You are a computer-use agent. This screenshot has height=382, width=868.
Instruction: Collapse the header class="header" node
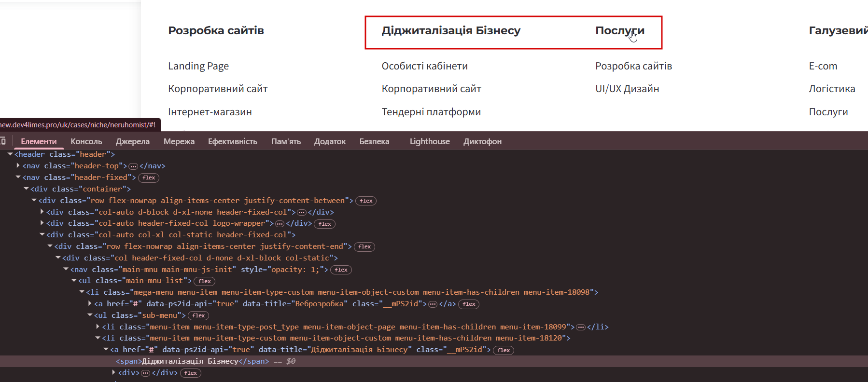point(10,154)
